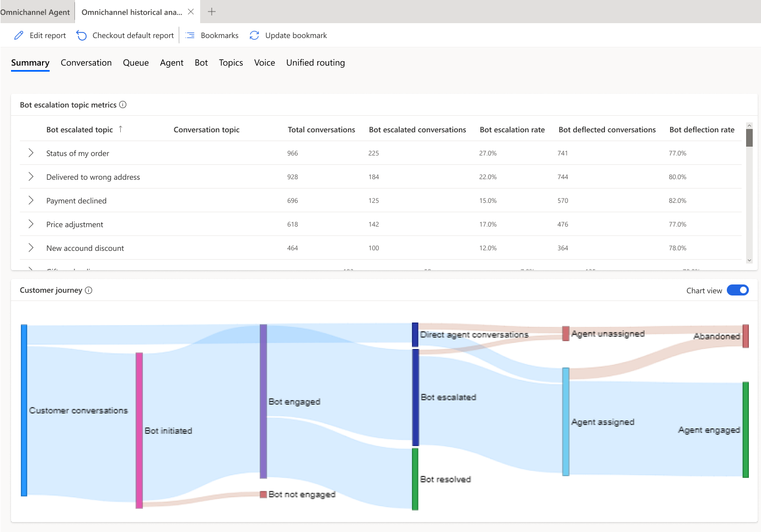
Task: Click the table scrollbar up arrow
Action: (749, 126)
